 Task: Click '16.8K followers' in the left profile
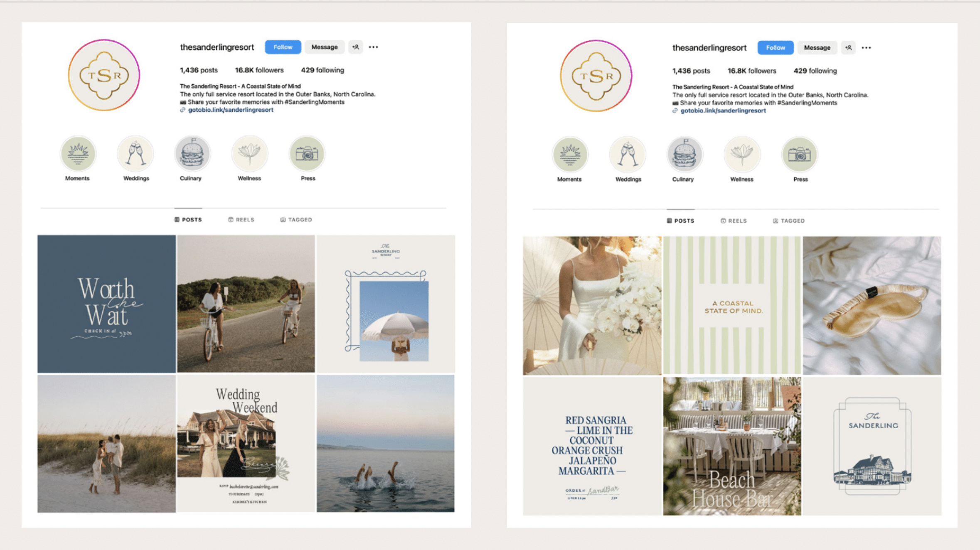(x=259, y=70)
